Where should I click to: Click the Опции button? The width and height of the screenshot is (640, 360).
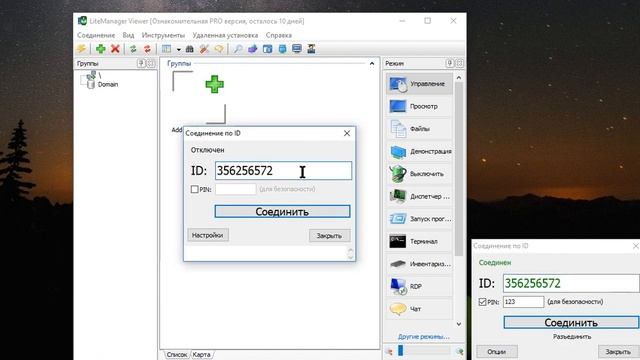point(497,351)
